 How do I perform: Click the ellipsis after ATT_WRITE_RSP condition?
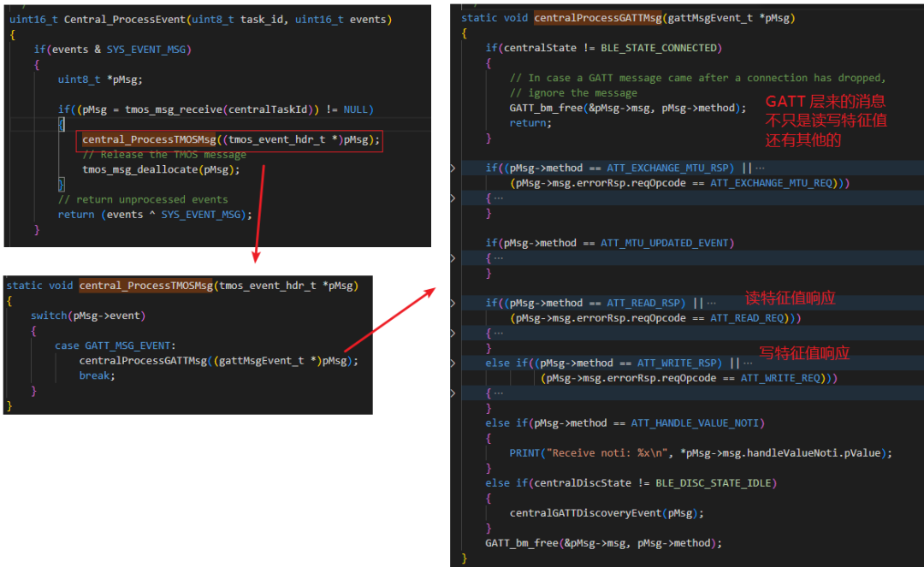(748, 363)
